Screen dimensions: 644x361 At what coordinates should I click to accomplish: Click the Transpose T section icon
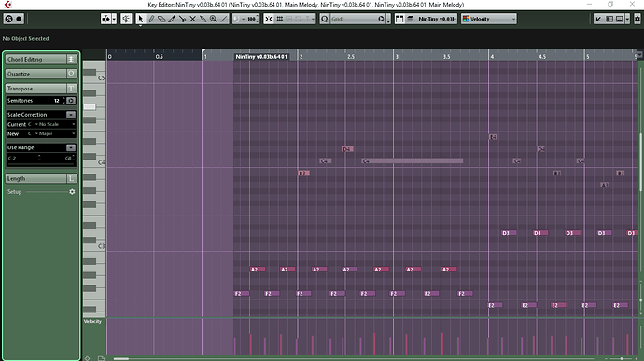point(72,89)
